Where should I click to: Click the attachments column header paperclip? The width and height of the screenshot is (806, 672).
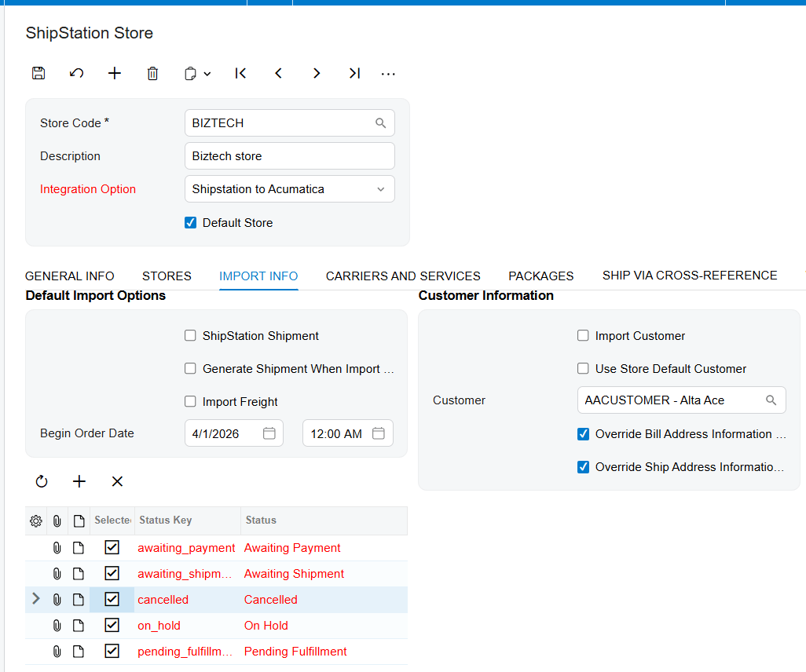pos(57,521)
